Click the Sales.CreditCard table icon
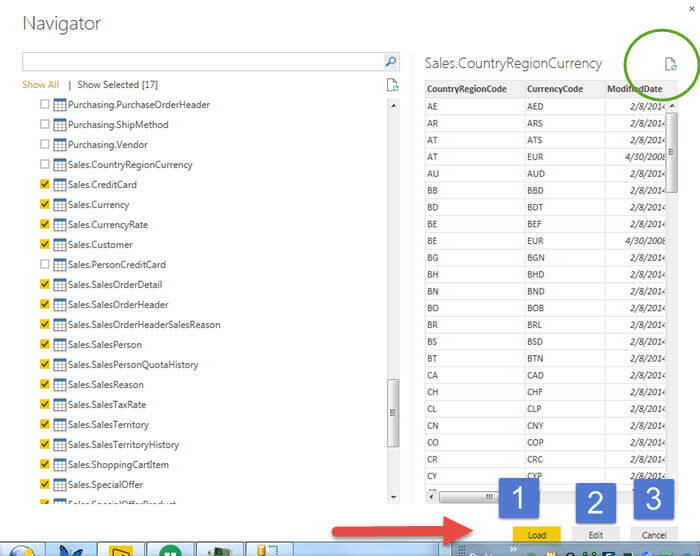 pos(59,185)
